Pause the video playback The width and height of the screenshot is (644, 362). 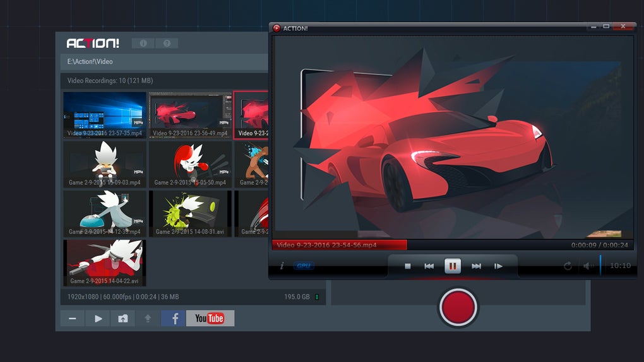453,266
